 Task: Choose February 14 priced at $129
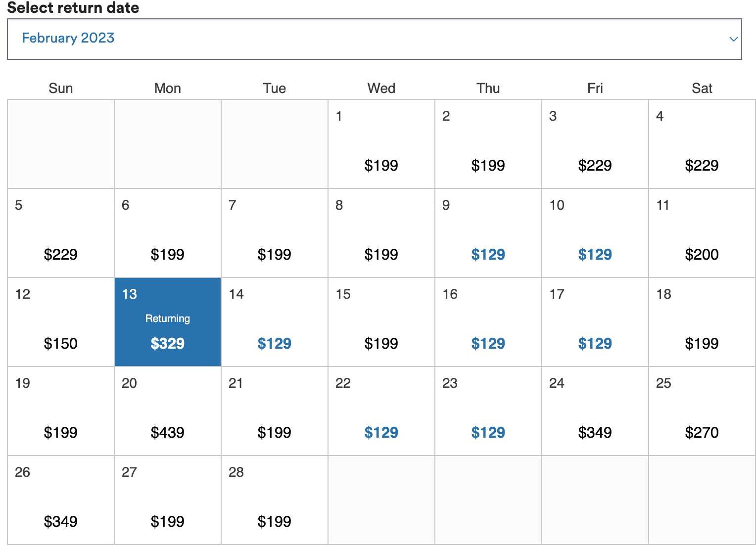[x=274, y=321]
